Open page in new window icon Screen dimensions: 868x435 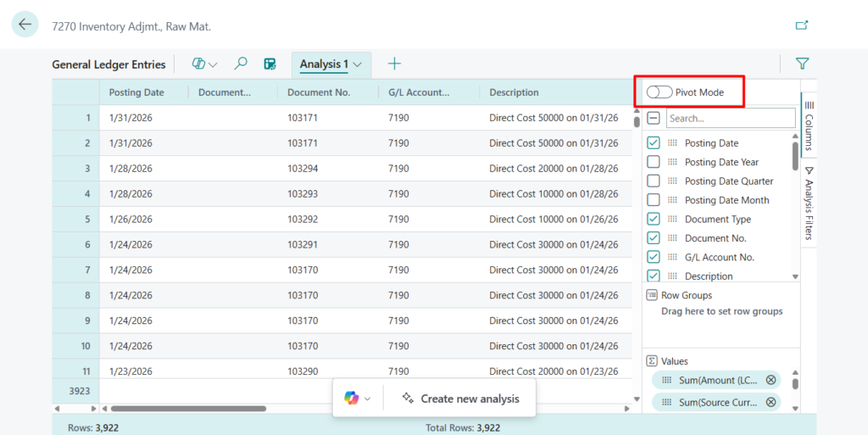(801, 25)
